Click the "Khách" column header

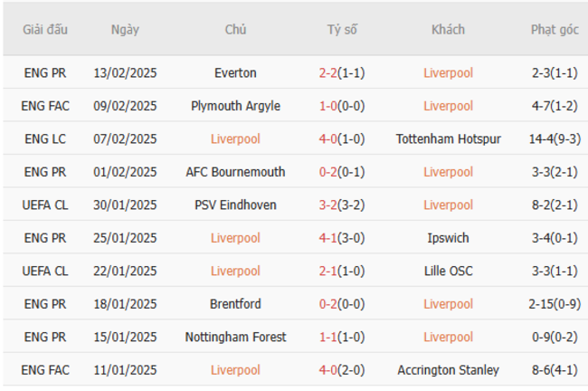448,29
